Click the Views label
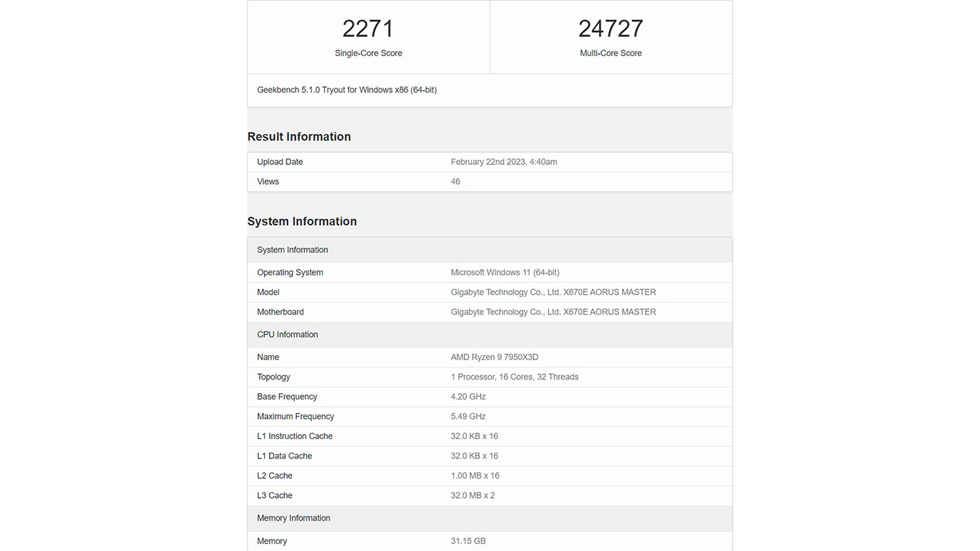The height and width of the screenshot is (551, 980). 268,182
